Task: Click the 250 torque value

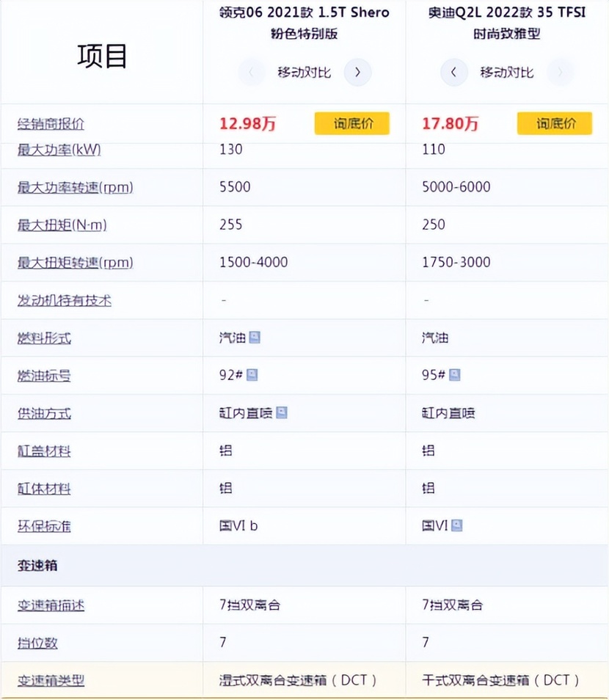Action: coord(434,224)
